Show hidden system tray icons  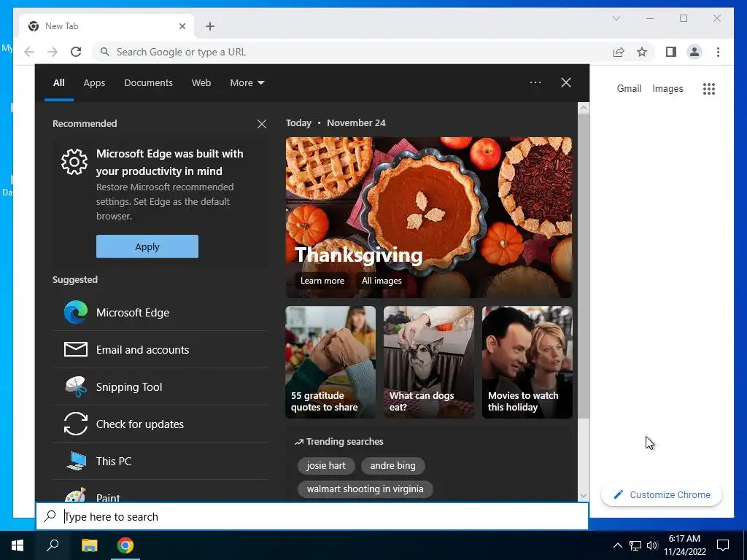coord(617,545)
